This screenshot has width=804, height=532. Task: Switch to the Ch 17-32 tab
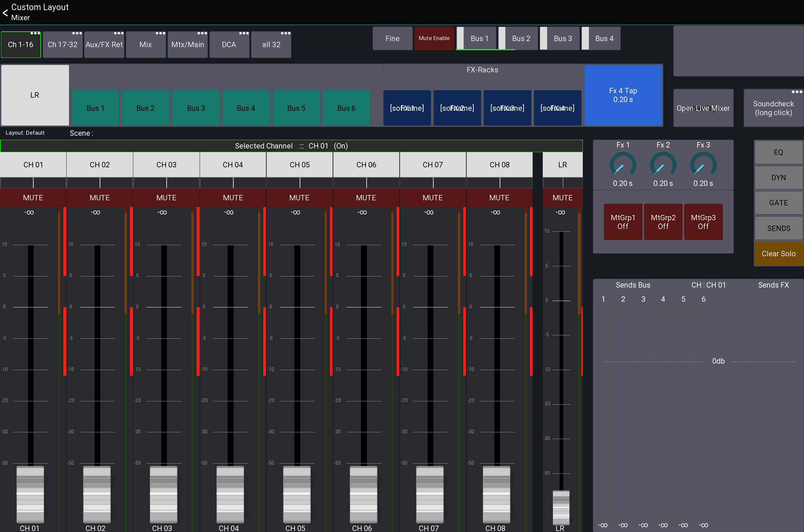[62, 44]
